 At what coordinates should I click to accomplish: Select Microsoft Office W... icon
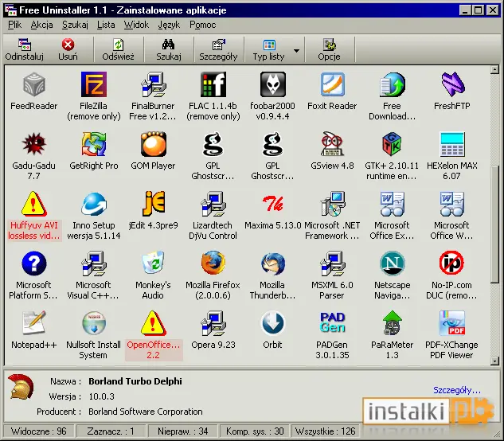452,204
